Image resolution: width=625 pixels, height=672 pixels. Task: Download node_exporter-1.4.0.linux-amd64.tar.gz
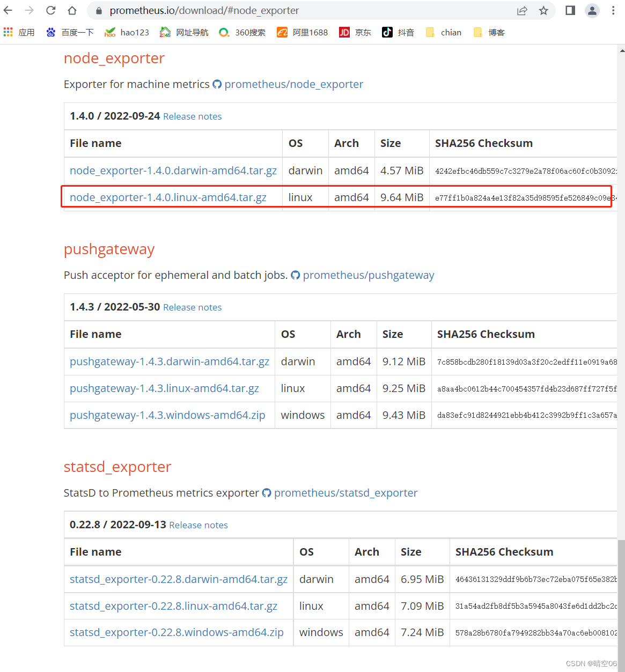click(x=168, y=197)
